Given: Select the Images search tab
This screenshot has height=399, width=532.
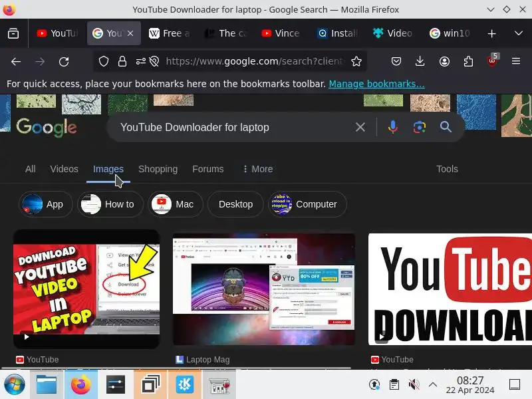Looking at the screenshot, I should (x=108, y=169).
